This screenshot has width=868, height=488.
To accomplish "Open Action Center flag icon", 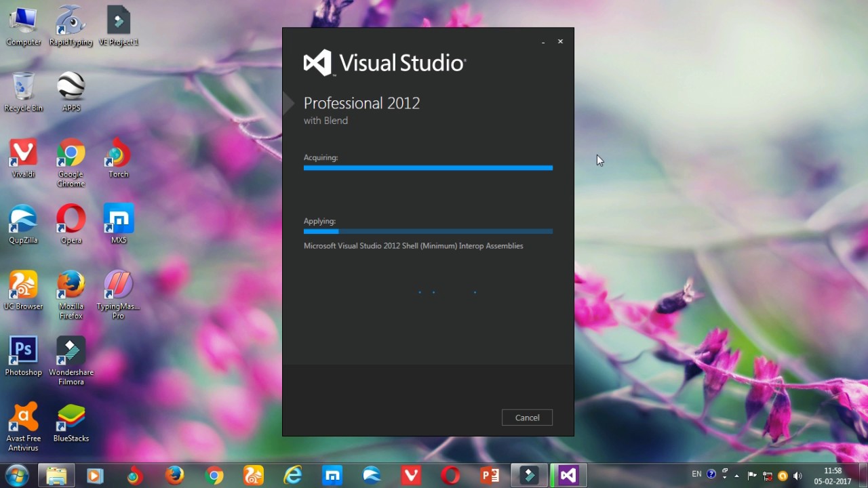I will pyautogui.click(x=752, y=476).
